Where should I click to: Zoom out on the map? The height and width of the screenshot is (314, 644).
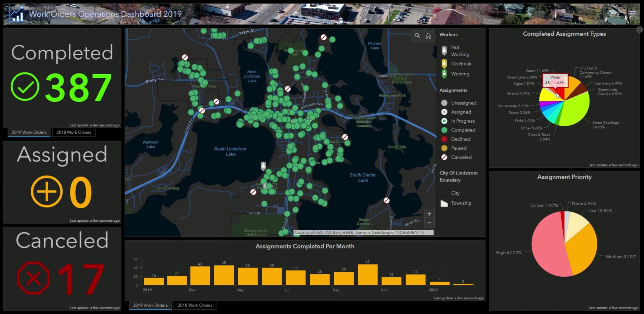[429, 223]
